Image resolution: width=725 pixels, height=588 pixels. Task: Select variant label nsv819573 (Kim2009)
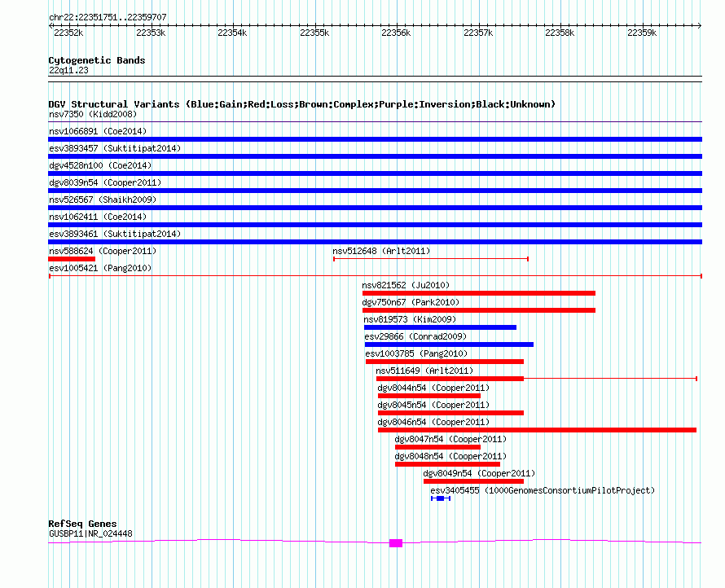(410, 319)
